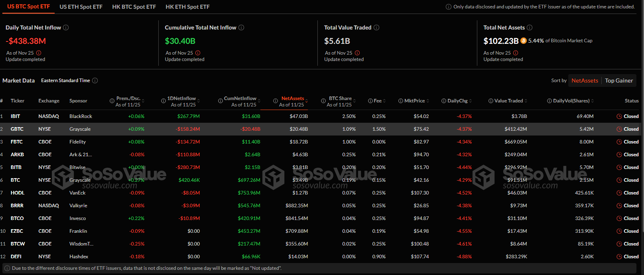
Task: Toggle sort arrows on DailyVol(Shares) column
Action: point(593,101)
